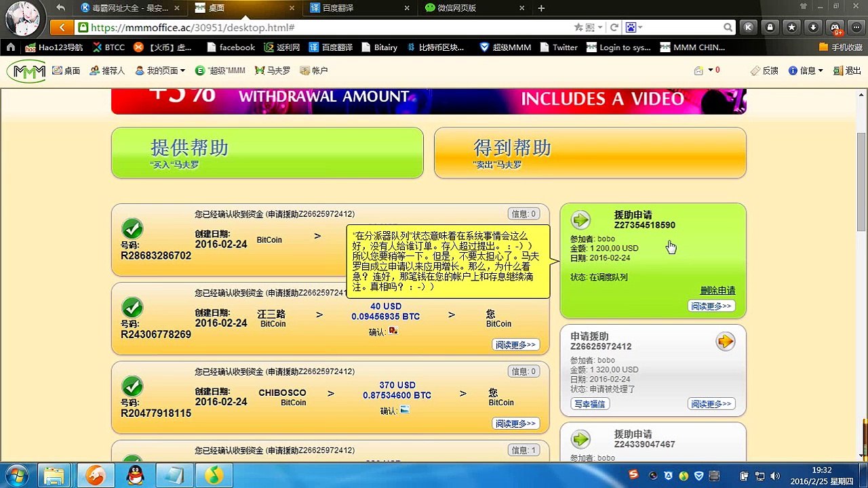Click orange arrow icon on request Z26625972412
The width and height of the screenshot is (868, 488).
[726, 342]
